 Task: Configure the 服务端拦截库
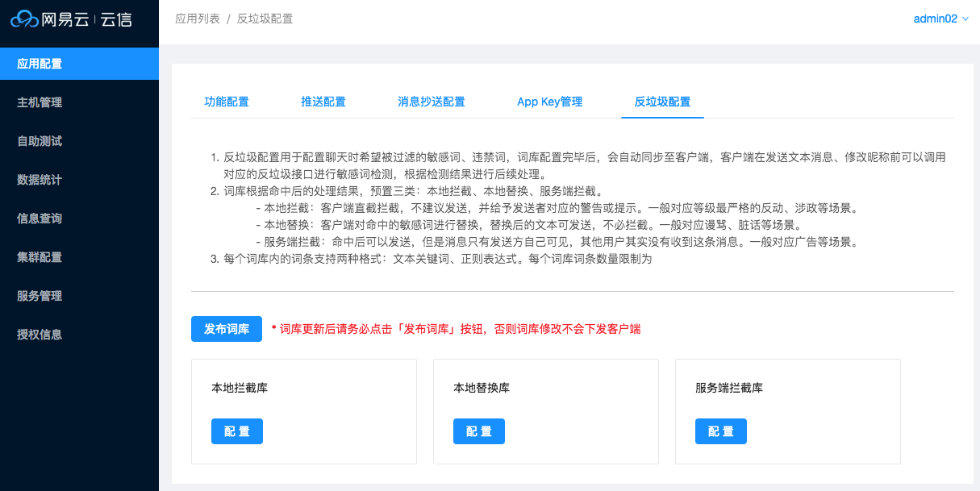pos(720,431)
